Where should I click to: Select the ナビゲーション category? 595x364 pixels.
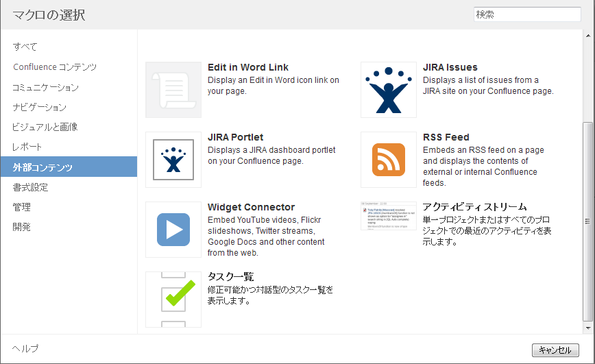pyautogui.click(x=40, y=108)
